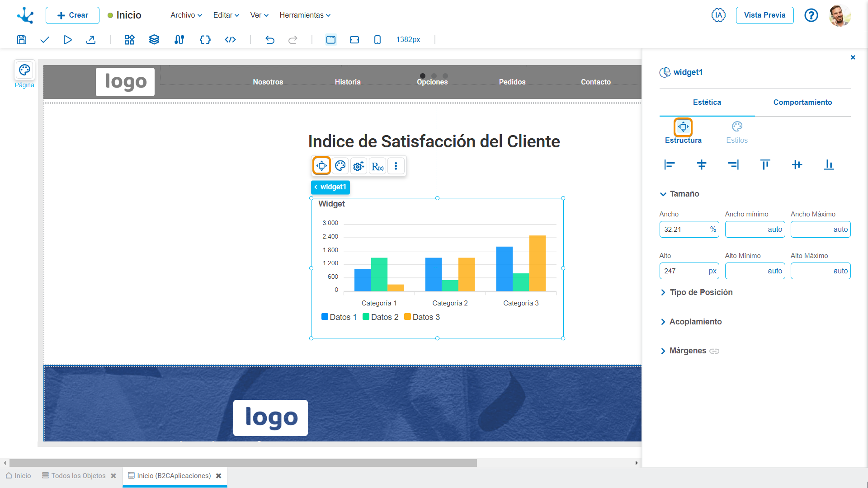Image resolution: width=868 pixels, height=488 pixels.
Task: Click the widget structure icon in floating toolbar
Action: (x=322, y=166)
